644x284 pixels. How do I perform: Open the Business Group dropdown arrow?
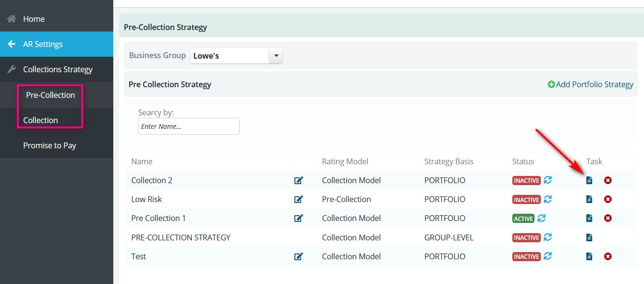(276, 56)
